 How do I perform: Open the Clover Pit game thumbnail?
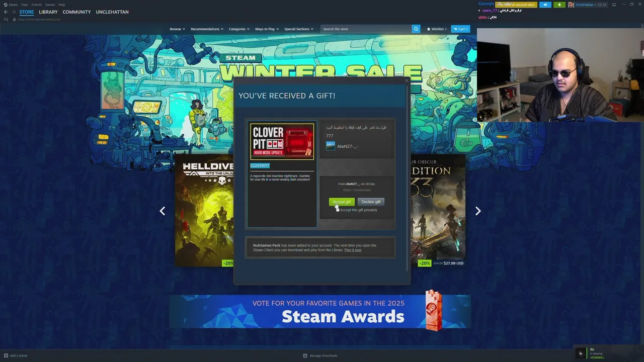pos(282,141)
